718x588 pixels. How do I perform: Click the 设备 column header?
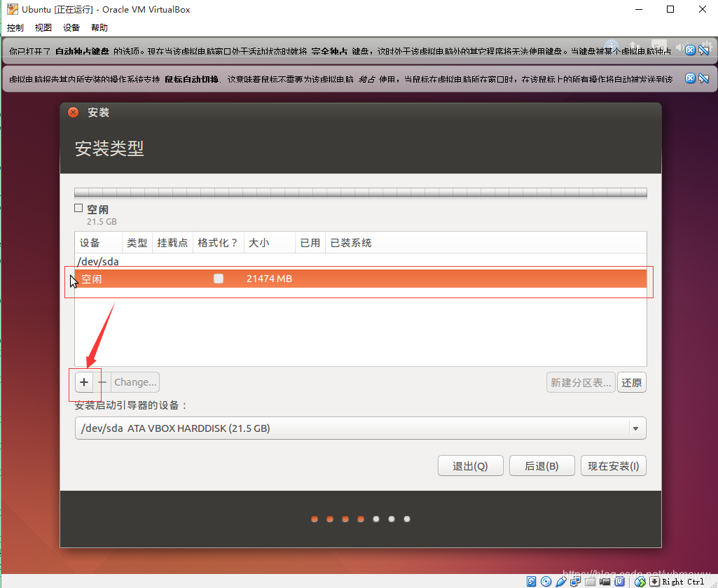click(x=99, y=242)
